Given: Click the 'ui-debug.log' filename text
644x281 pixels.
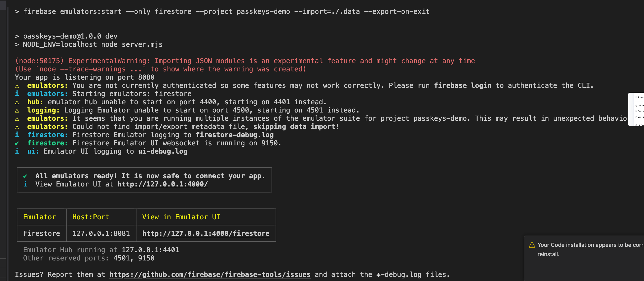Looking at the screenshot, I should click(x=163, y=151).
